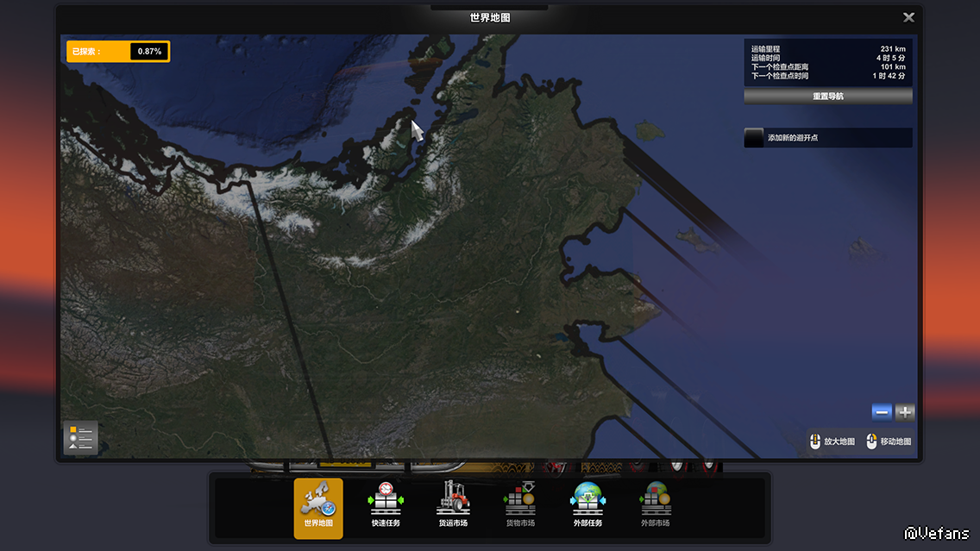The width and height of the screenshot is (980, 551).
Task: Click the 运输时间 transport time row
Action: [828, 58]
